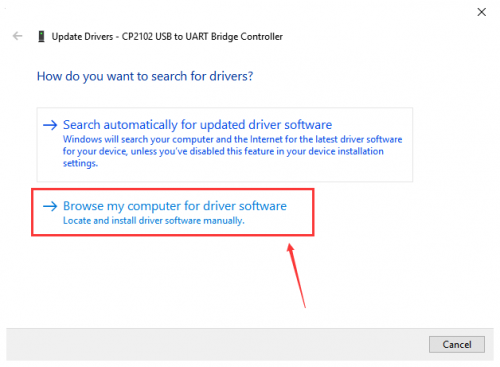Click the gray footer bar beside Cancel
This screenshot has width=500, height=367.
pyautogui.click(x=217, y=344)
